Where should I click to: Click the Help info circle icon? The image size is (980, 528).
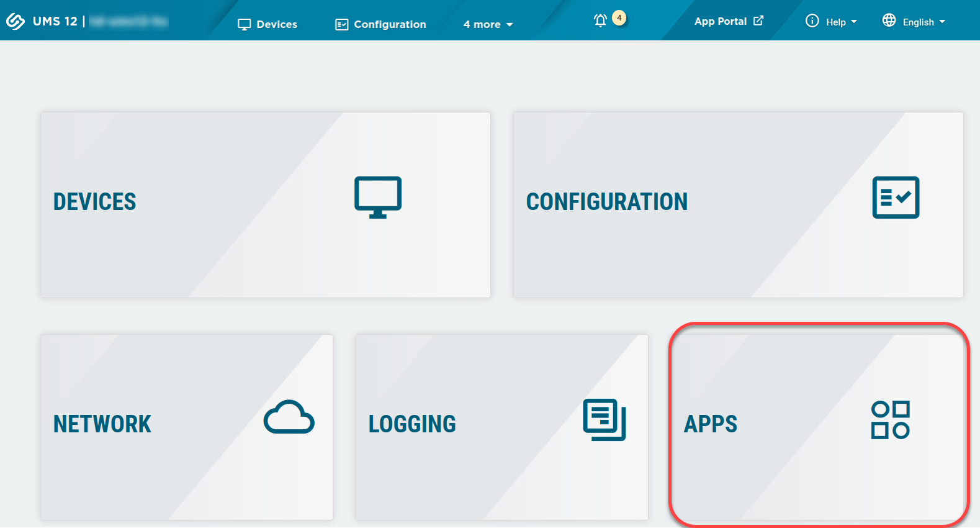click(812, 21)
